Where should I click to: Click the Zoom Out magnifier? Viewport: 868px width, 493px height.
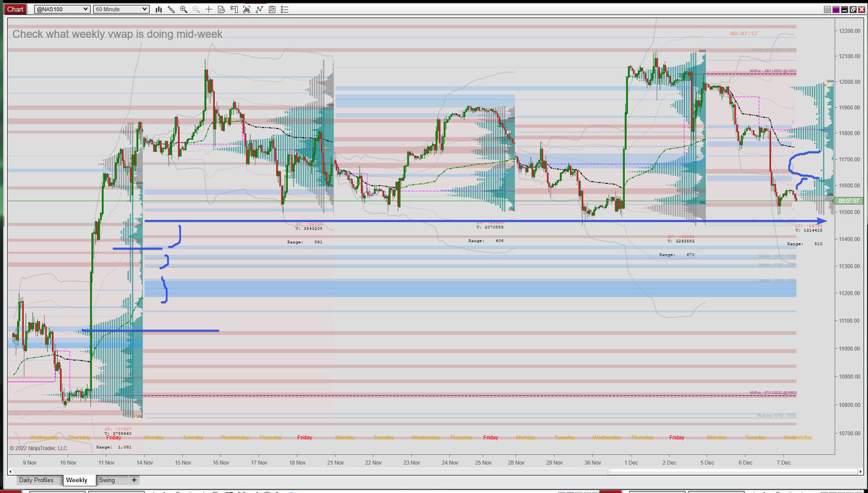(196, 9)
